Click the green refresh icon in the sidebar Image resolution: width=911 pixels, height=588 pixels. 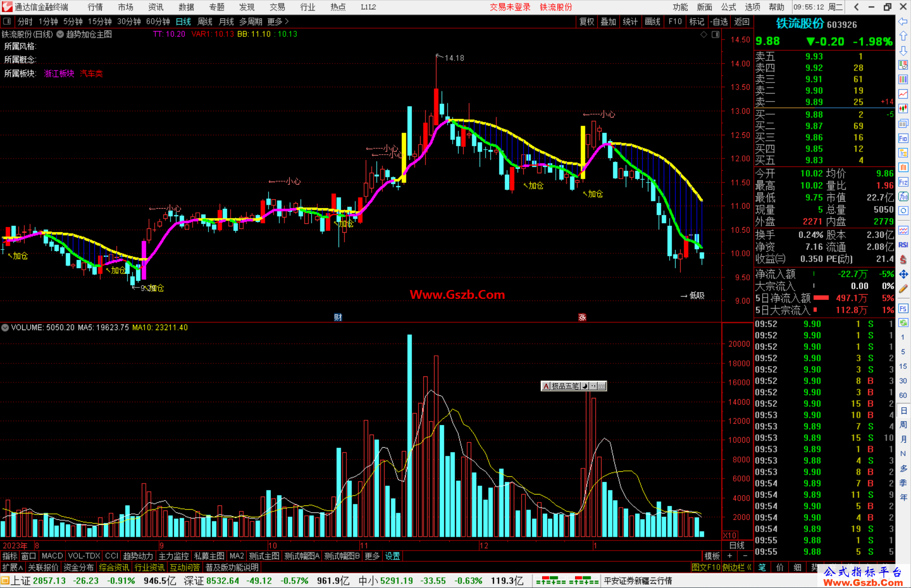[x=903, y=323]
